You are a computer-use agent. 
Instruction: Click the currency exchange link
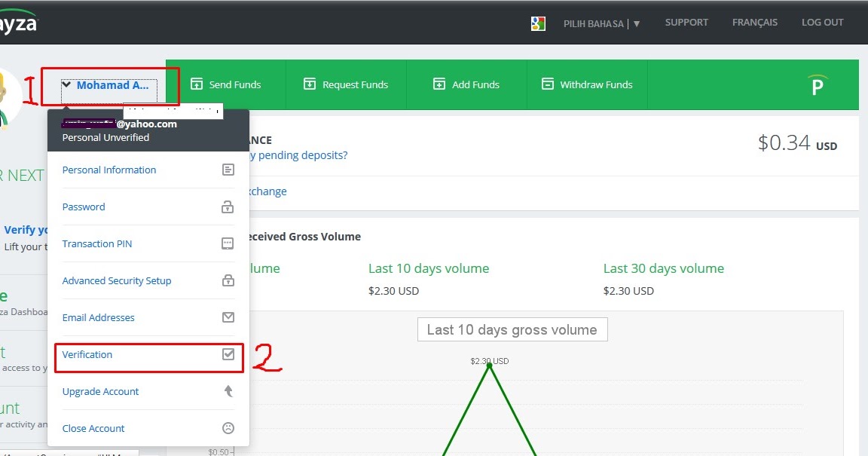click(x=268, y=191)
